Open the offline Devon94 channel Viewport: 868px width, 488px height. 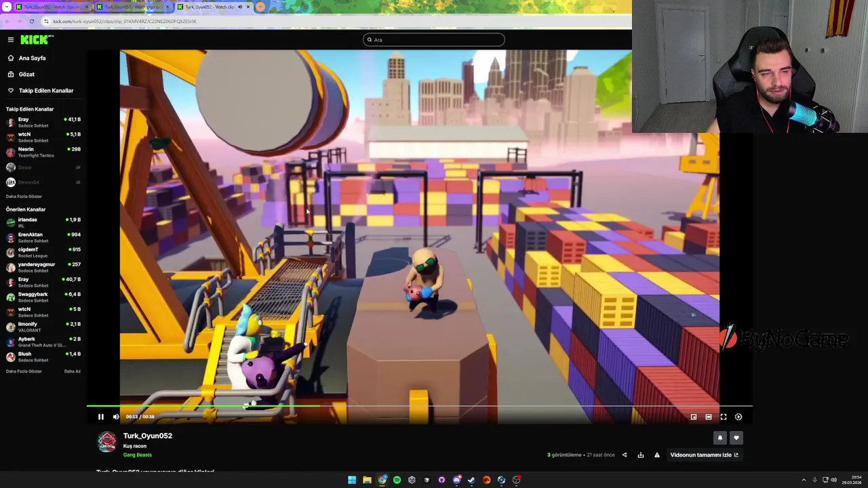(43, 182)
